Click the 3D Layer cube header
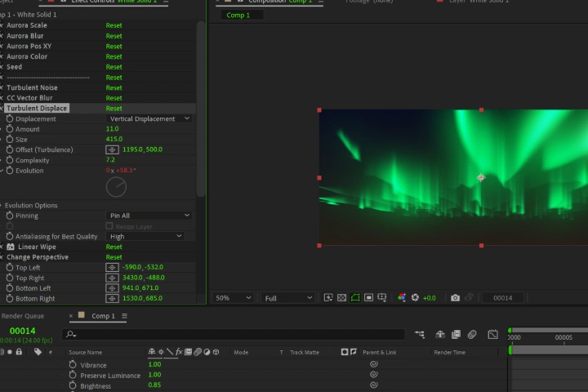Viewport: 588px width, 392px height. [216, 352]
